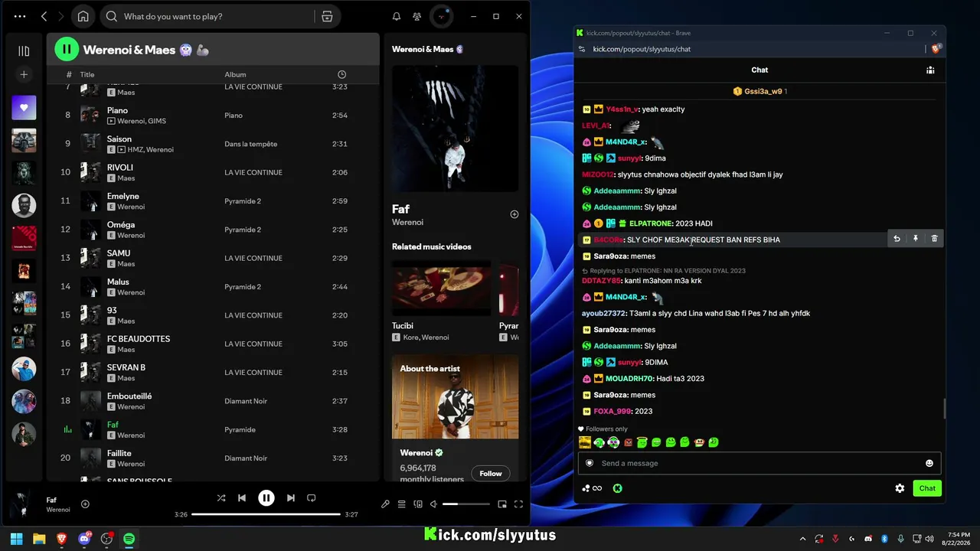This screenshot has width=980, height=551.
Task: Open the chat users icon in Kick header
Action: pos(930,70)
